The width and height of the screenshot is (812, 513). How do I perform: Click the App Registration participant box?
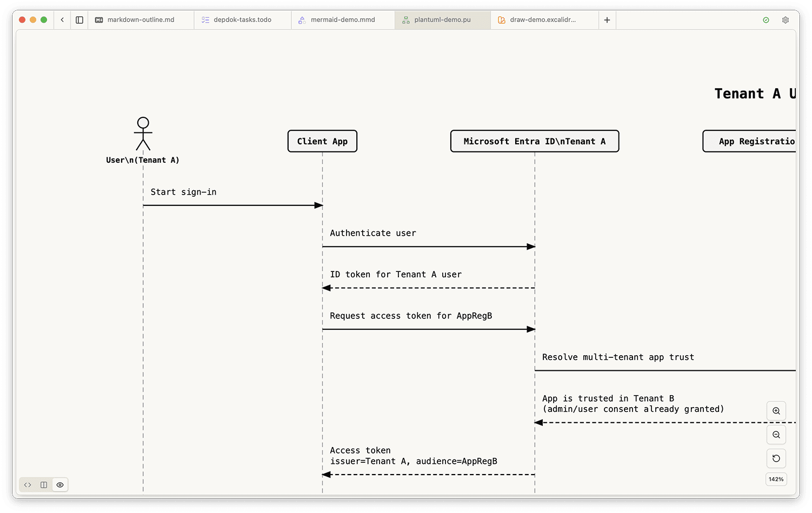click(x=749, y=141)
